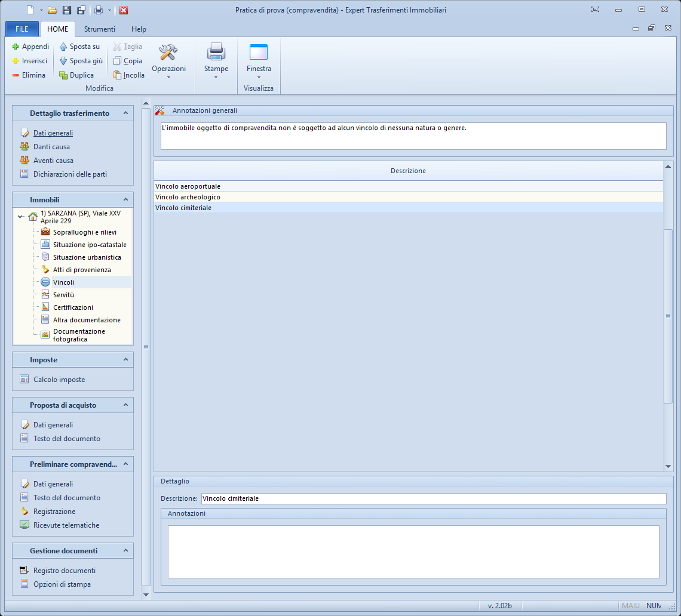
Task: Open Registro documenti in sidebar
Action: click(x=64, y=571)
